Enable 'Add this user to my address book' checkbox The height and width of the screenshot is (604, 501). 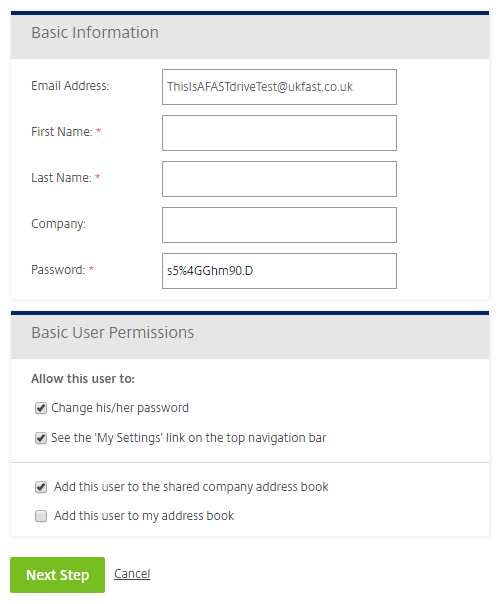tap(41, 516)
